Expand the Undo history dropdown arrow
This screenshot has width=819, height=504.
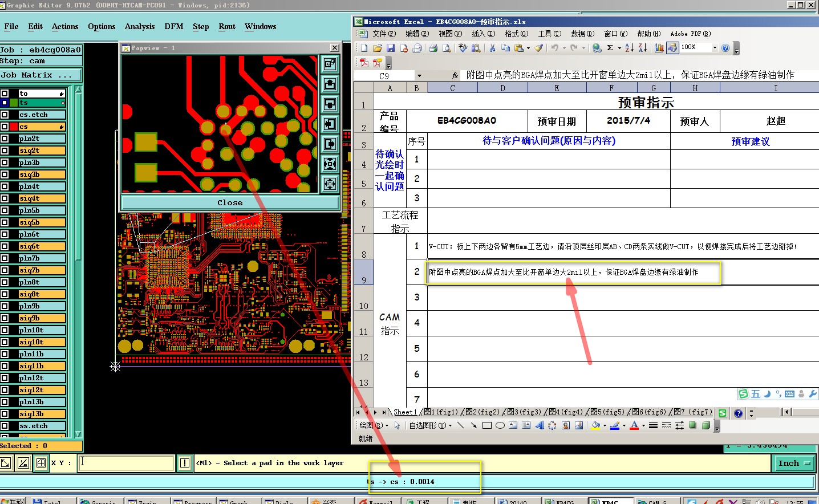pos(564,48)
